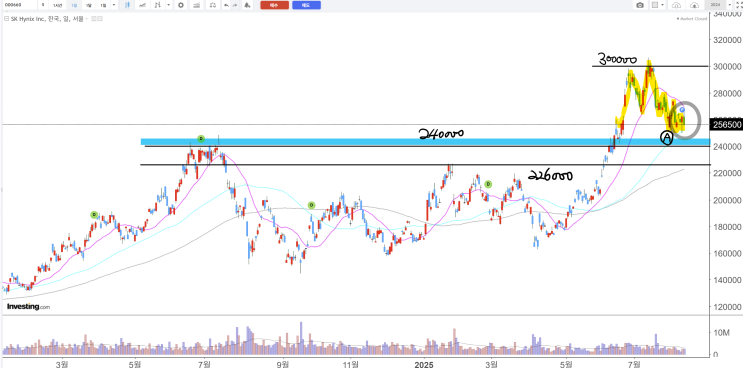
Task: Select the highlighted 1일 interval button
Action: 74,5
